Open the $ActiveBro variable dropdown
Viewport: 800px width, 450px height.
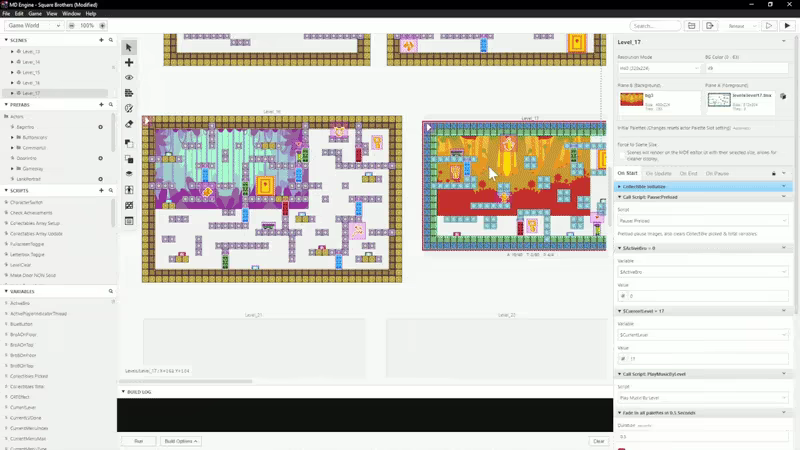click(703, 272)
